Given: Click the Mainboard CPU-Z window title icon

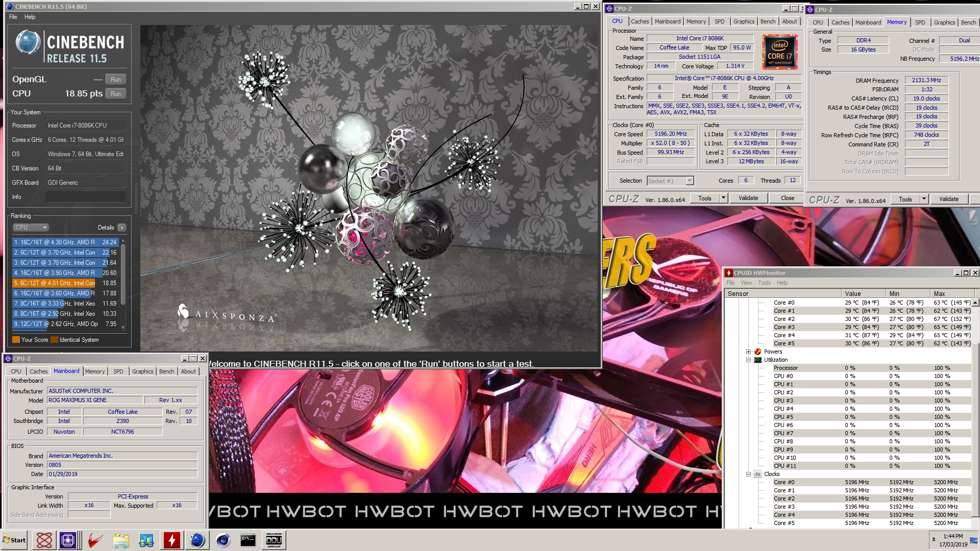Looking at the screenshot, I should pos(9,359).
